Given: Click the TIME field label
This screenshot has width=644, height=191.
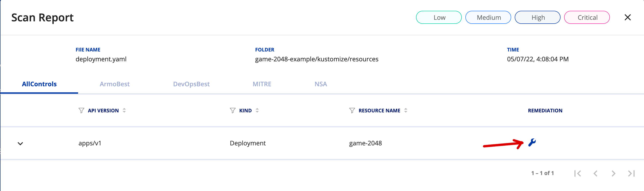Looking at the screenshot, I should click(513, 50).
